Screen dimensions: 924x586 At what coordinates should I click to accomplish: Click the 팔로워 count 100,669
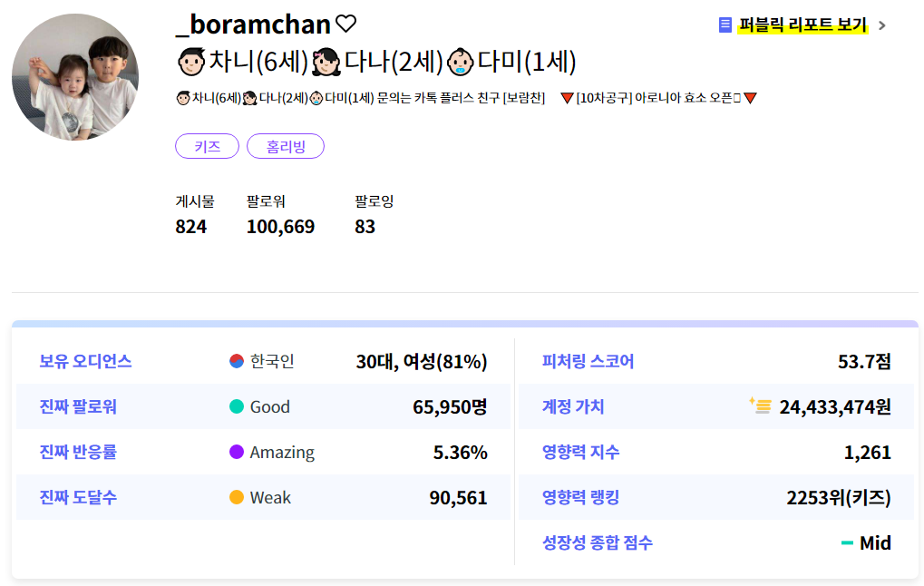pyautogui.click(x=280, y=227)
